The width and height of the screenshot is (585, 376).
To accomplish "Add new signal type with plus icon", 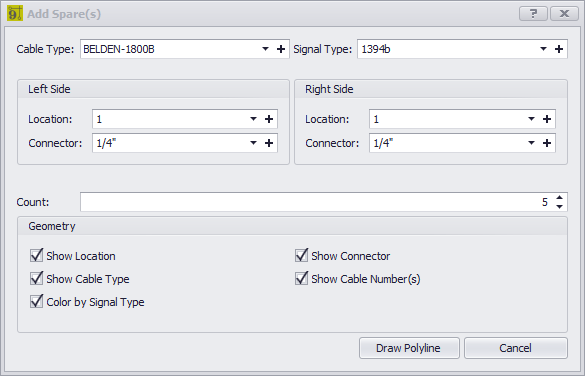I will click(x=559, y=49).
